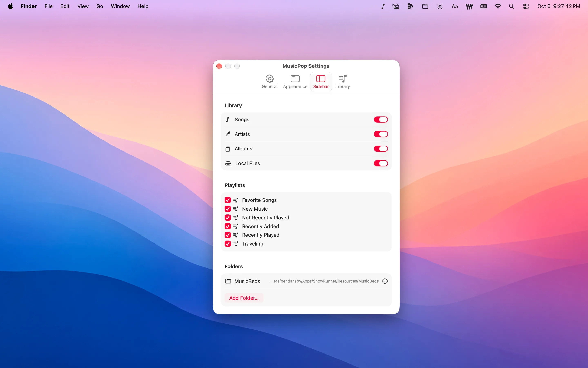Disable the Artists sidebar switch

tap(381, 134)
